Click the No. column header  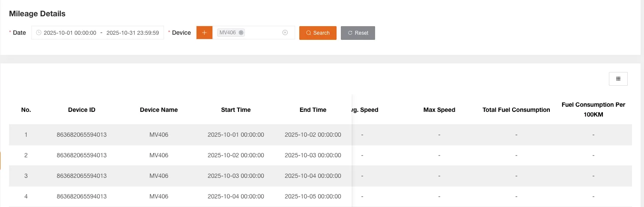[x=26, y=110]
